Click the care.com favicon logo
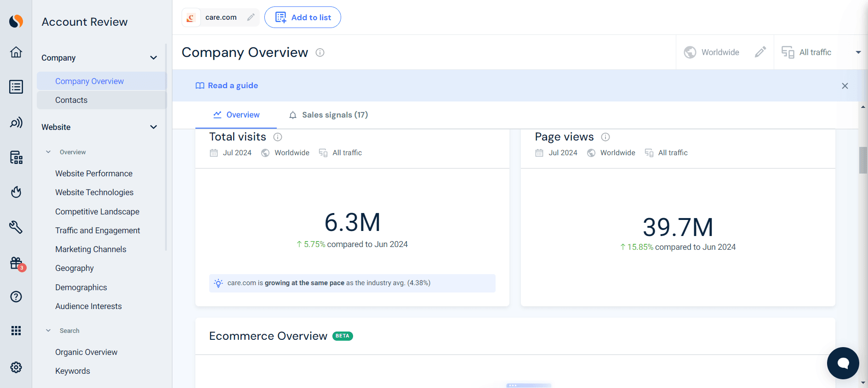This screenshot has width=868, height=388. (x=191, y=17)
